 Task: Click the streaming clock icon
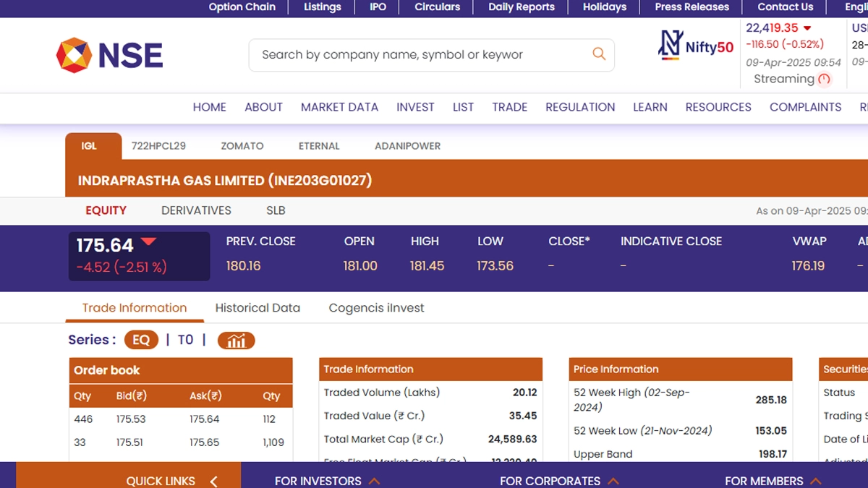click(x=824, y=80)
